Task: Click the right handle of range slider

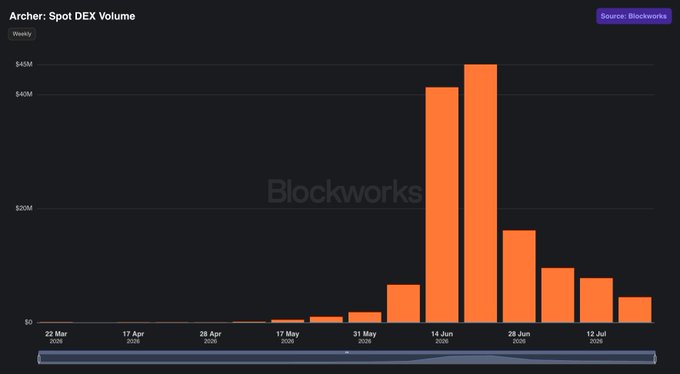Action: 655,359
